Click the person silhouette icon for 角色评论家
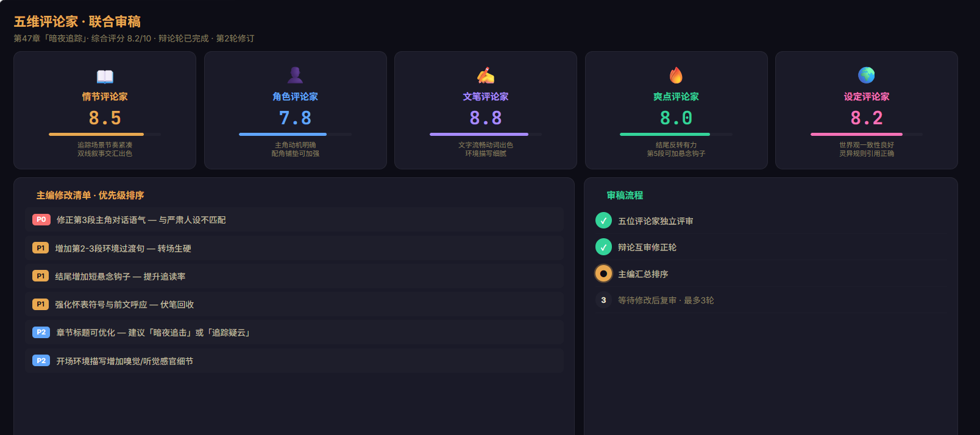Viewport: 980px width, 435px height. pyautogui.click(x=295, y=76)
